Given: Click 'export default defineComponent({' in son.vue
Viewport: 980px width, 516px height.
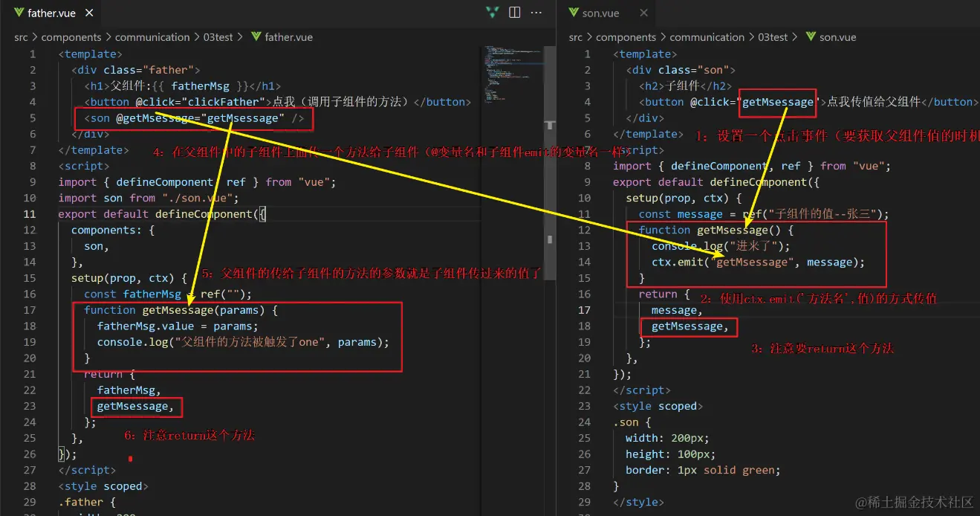Looking at the screenshot, I should [x=716, y=182].
